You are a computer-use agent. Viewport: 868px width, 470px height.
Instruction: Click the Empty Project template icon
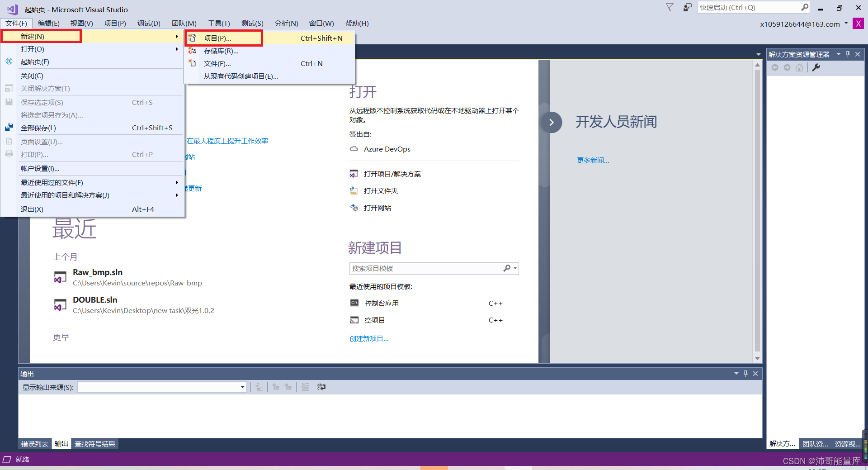354,320
